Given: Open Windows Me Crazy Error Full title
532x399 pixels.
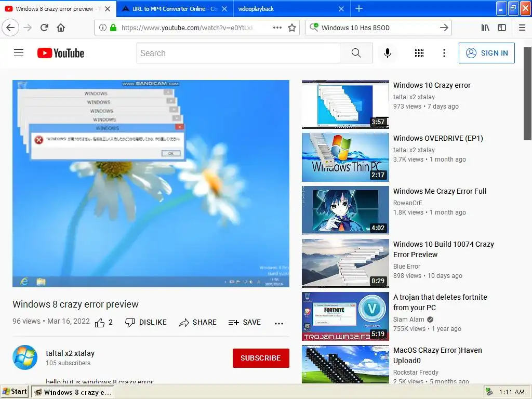Looking at the screenshot, I should (x=440, y=191).
